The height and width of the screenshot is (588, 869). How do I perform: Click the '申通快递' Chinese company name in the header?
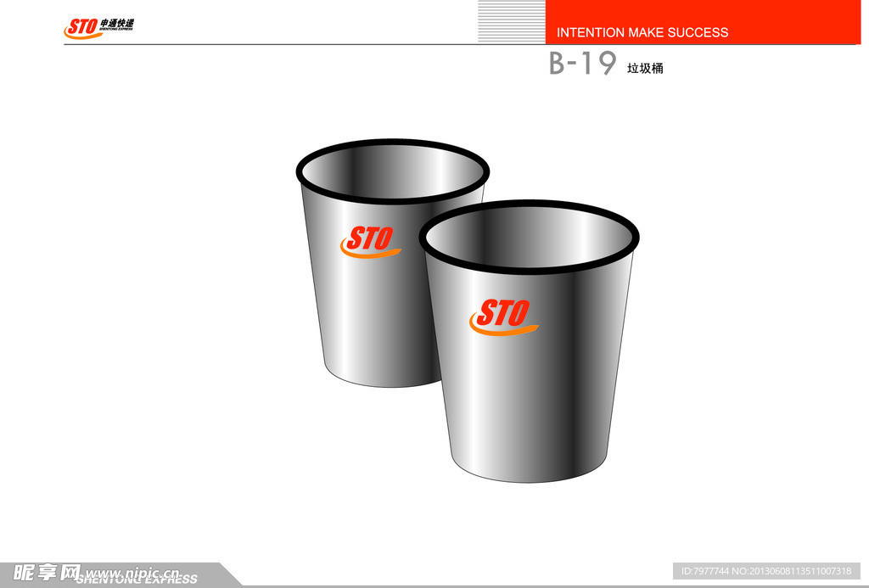coord(117,23)
